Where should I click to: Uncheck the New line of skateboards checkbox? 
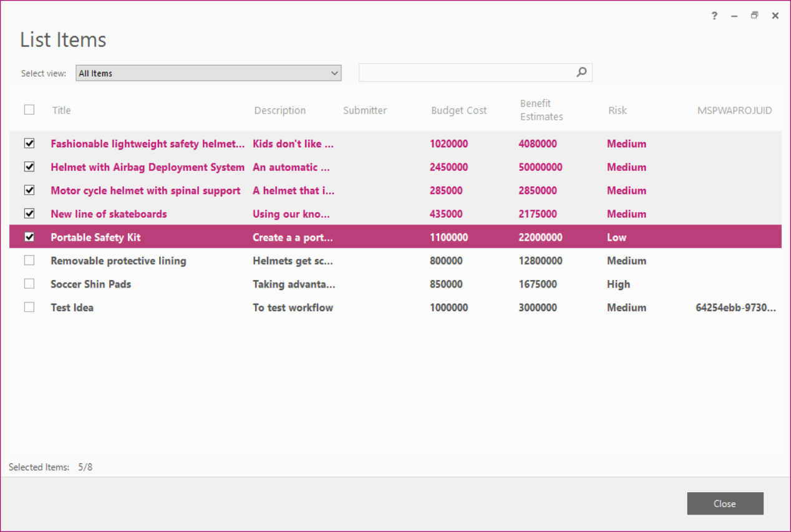29,213
